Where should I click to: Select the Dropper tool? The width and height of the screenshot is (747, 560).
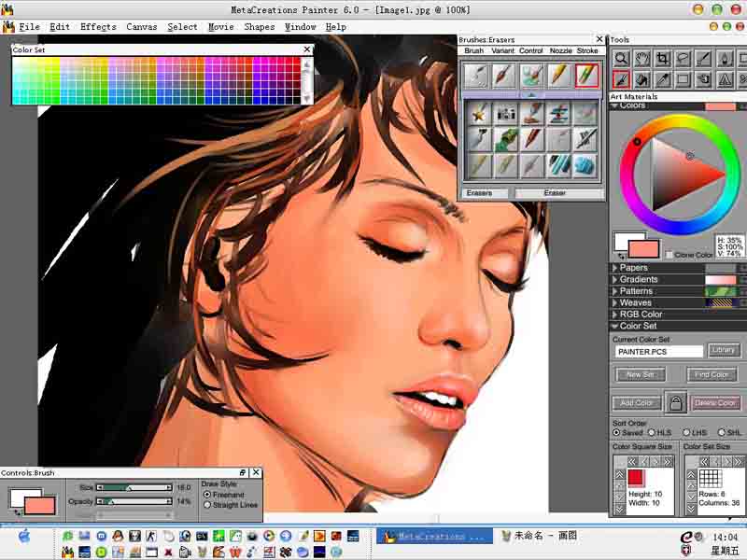click(663, 79)
